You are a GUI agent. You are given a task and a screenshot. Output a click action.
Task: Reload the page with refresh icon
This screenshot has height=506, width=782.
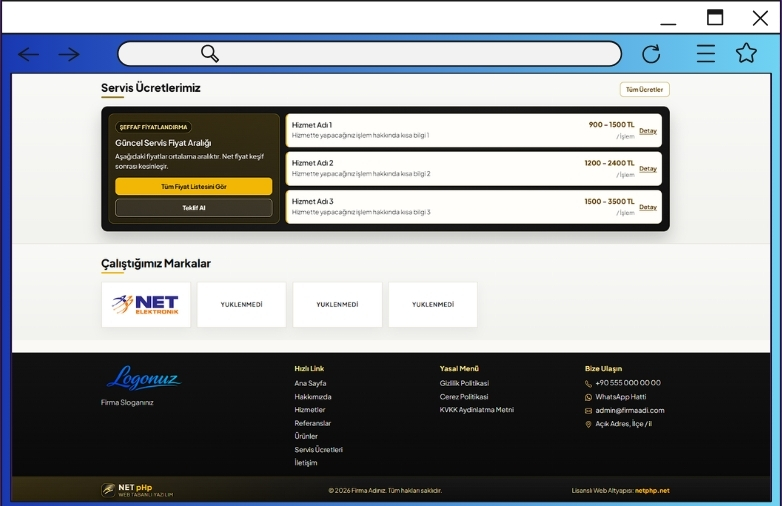click(x=651, y=54)
